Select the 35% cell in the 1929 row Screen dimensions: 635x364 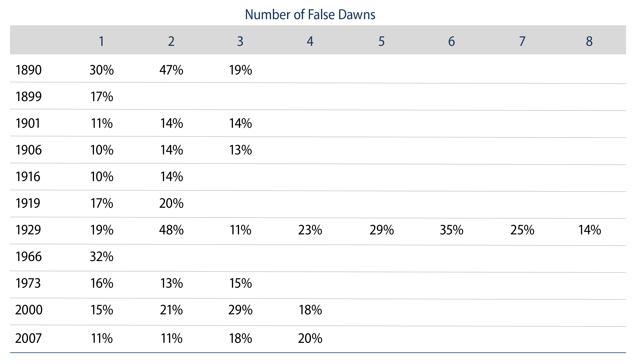pyautogui.click(x=452, y=230)
